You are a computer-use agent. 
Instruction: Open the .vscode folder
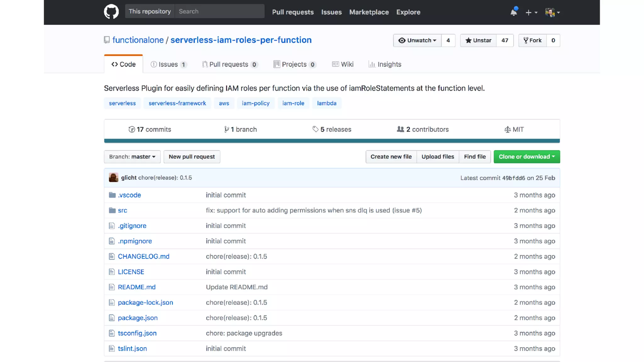pyautogui.click(x=129, y=195)
